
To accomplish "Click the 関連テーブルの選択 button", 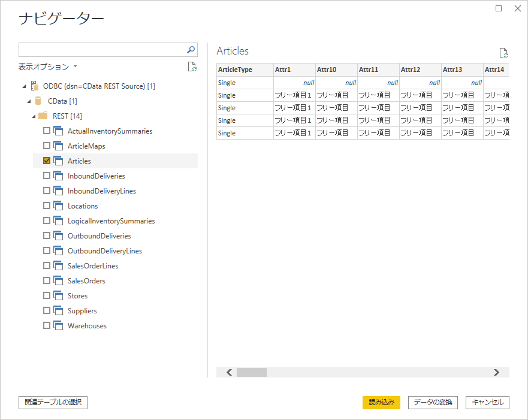I will (53, 402).
